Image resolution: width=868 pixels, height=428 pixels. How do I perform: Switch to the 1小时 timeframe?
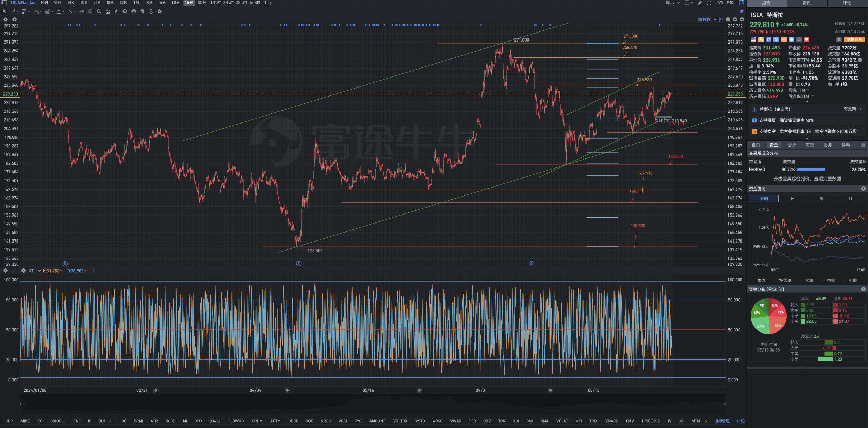[215, 3]
